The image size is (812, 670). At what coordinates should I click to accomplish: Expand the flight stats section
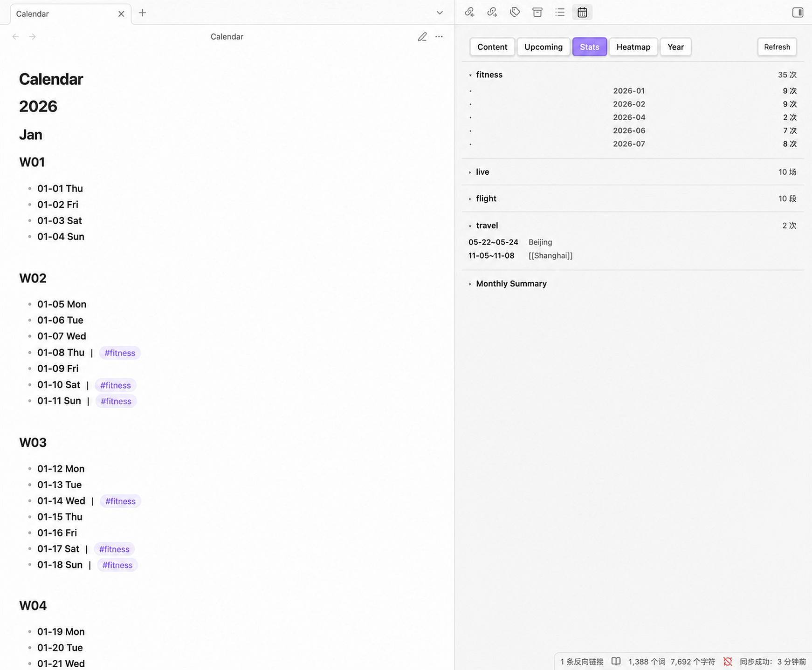(470, 199)
